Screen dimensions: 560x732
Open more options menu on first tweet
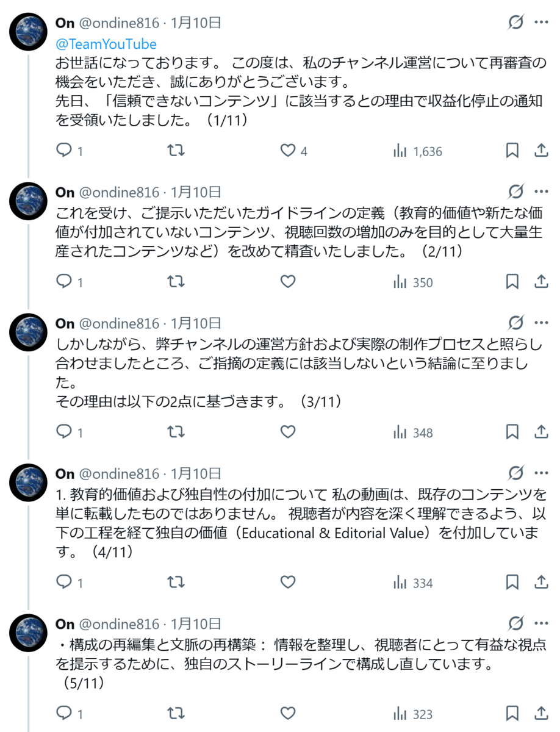(541, 23)
